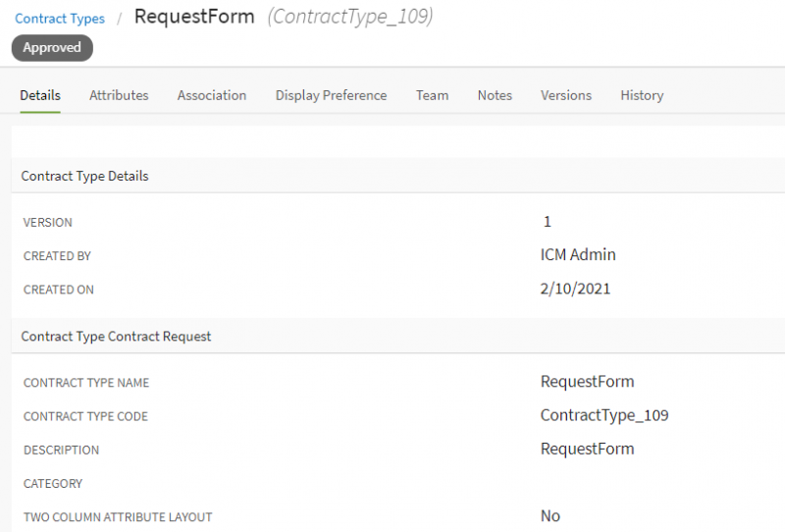Open the Association tab
This screenshot has width=785, height=532.
click(x=212, y=95)
